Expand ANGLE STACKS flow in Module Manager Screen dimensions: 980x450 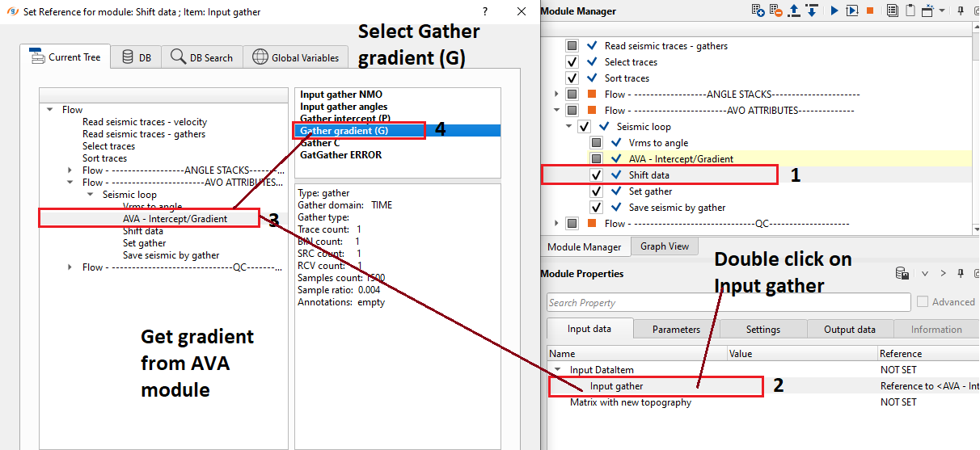[556, 95]
